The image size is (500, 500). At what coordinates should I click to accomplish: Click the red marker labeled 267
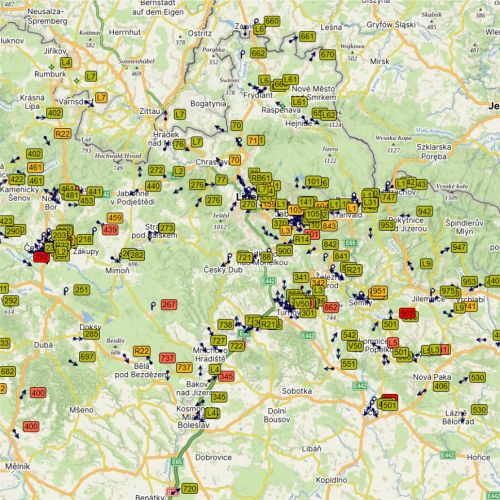pos(169,304)
